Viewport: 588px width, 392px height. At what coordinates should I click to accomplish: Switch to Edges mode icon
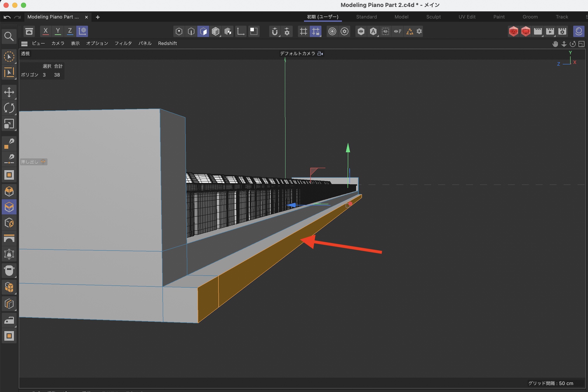[x=191, y=31]
